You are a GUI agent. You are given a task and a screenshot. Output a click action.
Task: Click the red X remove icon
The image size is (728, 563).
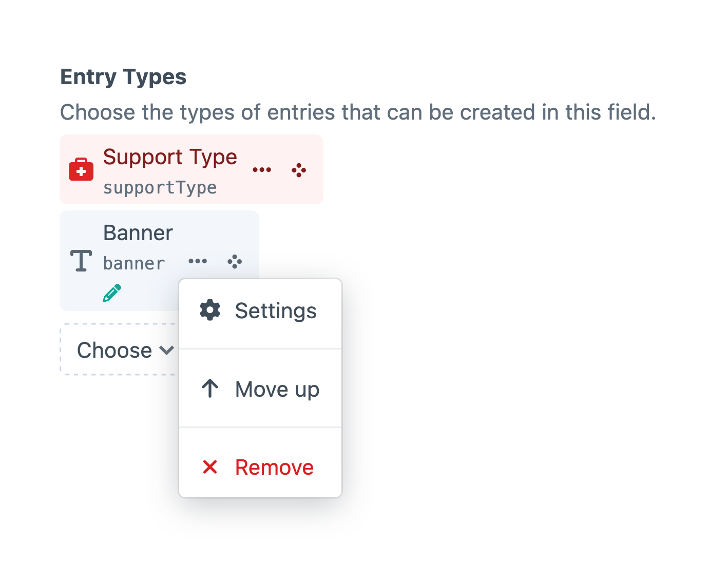[x=210, y=467]
